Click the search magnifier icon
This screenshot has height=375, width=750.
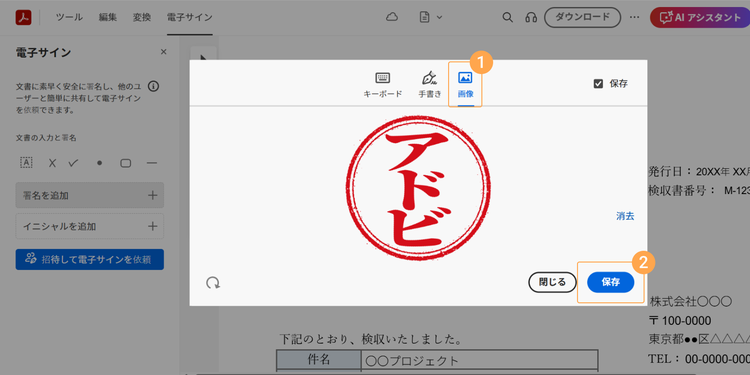click(507, 17)
